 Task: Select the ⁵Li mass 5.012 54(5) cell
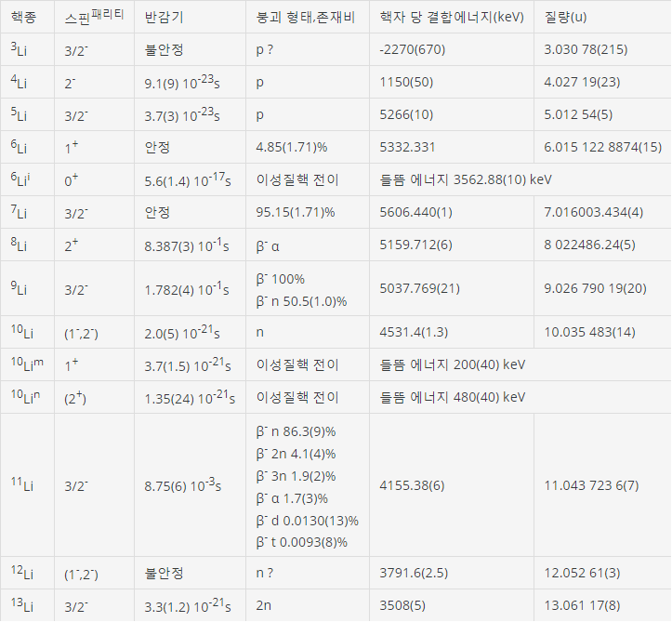(x=602, y=114)
